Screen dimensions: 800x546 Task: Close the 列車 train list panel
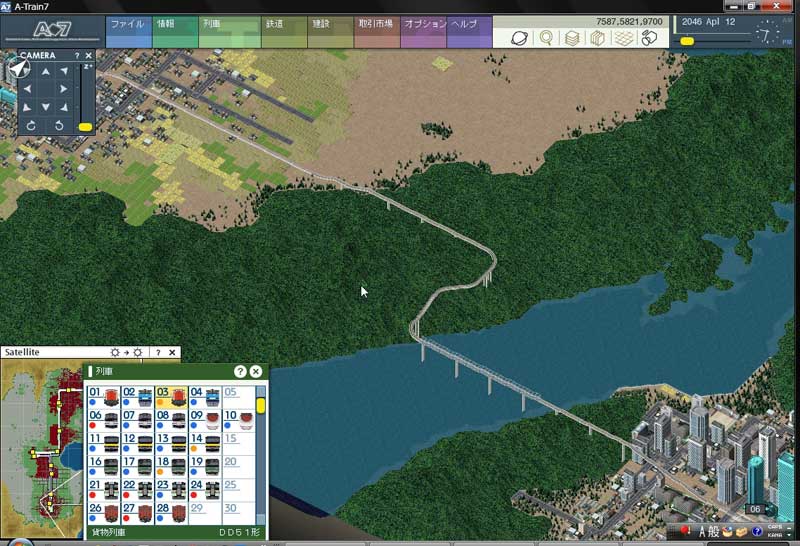coord(256,371)
